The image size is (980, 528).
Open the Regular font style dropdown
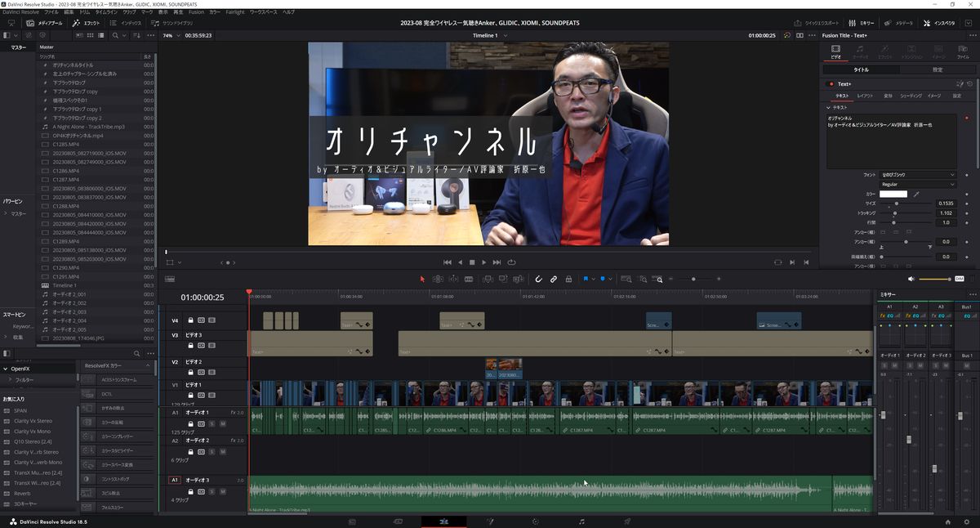pos(918,184)
